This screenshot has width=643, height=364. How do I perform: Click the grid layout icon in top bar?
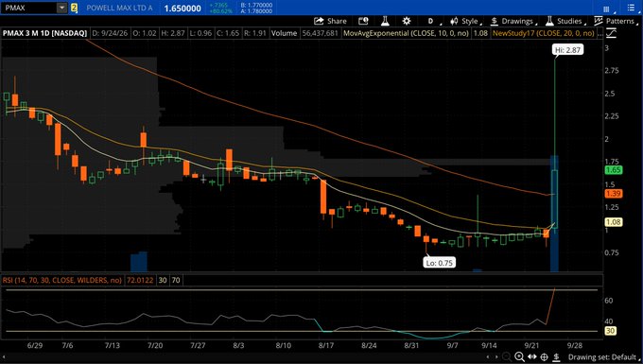pyautogui.click(x=606, y=9)
